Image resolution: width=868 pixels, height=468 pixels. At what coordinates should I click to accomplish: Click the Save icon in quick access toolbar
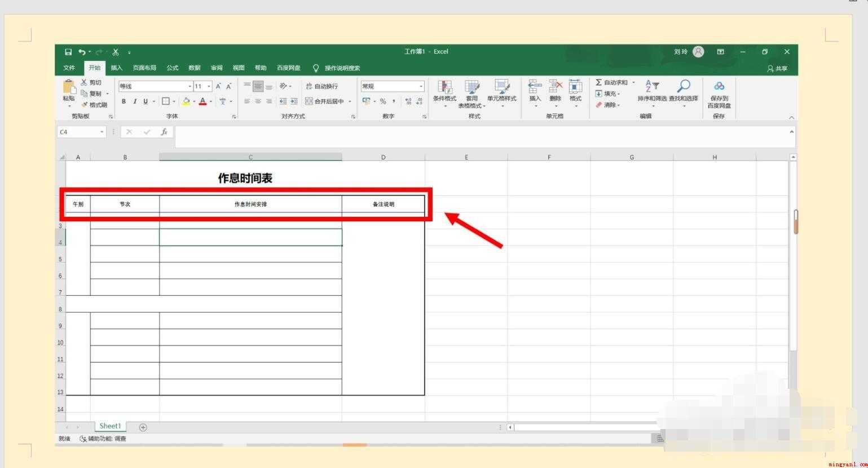[68, 52]
